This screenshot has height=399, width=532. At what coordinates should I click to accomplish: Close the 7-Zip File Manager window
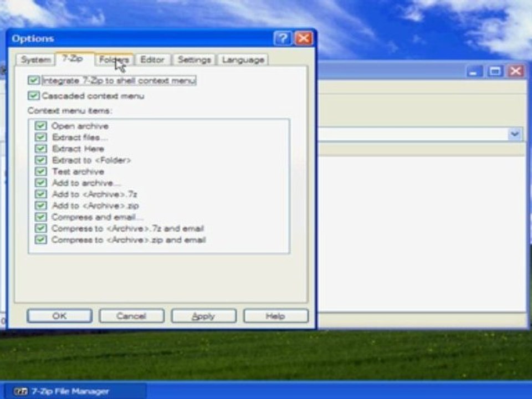(x=516, y=71)
